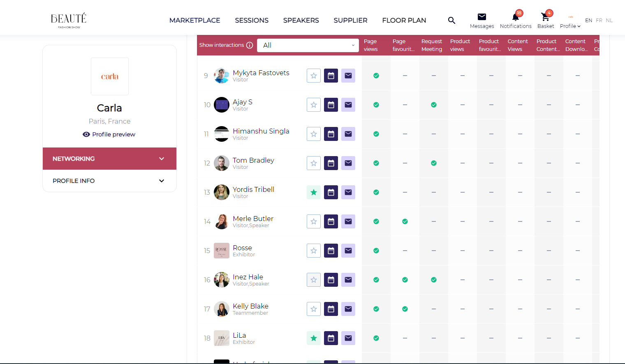
Task: Toggle favourite star for Inez Hale
Action: (x=314, y=280)
